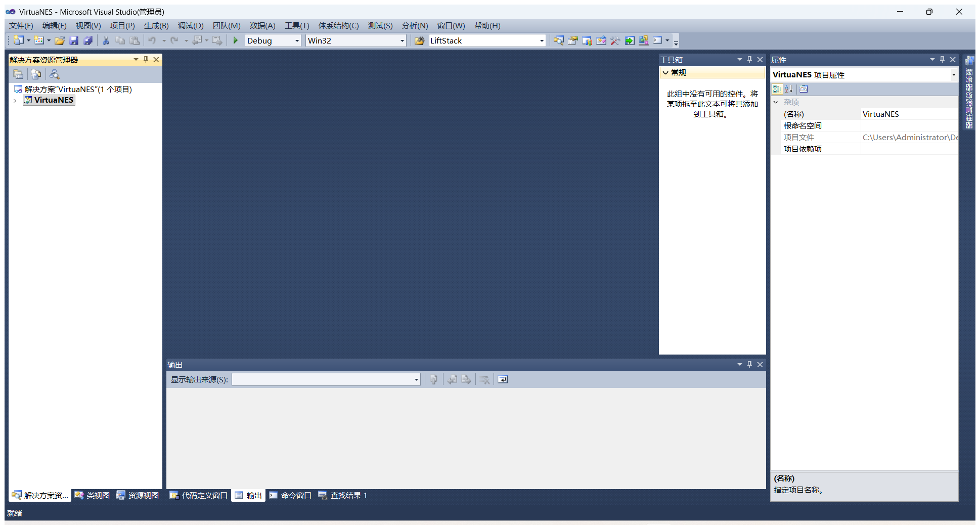Open the 帮助(H) help menu
The height and width of the screenshot is (525, 980).
pos(487,26)
